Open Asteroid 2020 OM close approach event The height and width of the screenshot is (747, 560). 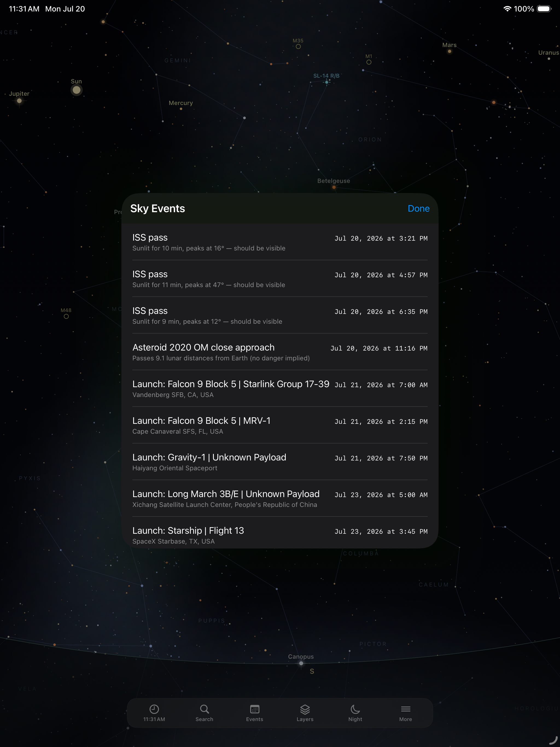[280, 352]
